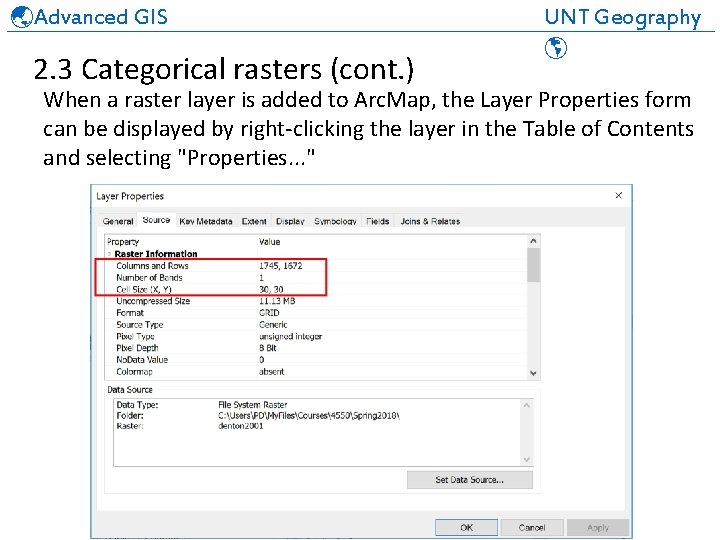Open the Joins & Relates tab
720x540 pixels.
click(x=430, y=221)
